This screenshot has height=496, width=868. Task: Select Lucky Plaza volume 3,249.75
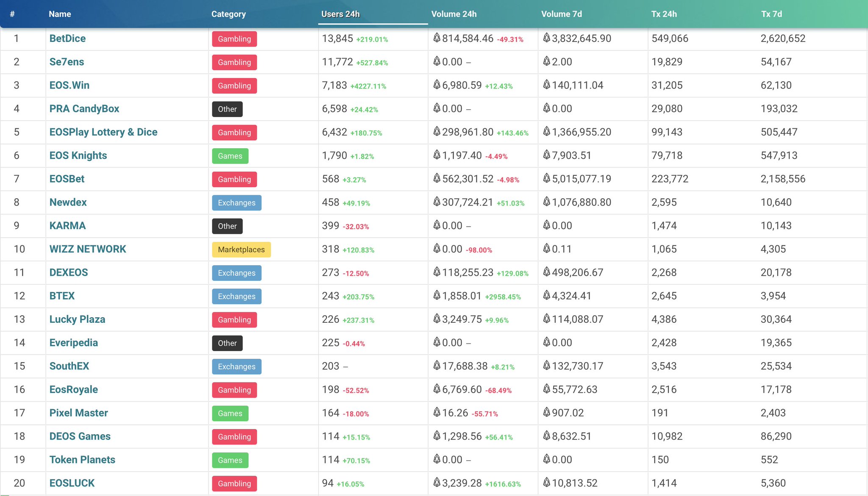pyautogui.click(x=462, y=319)
